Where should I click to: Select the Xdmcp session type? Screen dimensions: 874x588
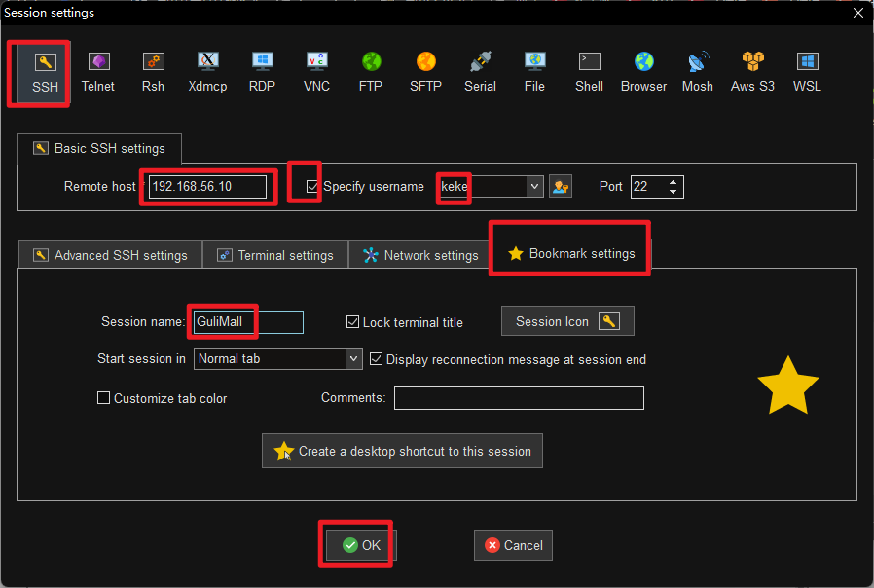point(207,73)
